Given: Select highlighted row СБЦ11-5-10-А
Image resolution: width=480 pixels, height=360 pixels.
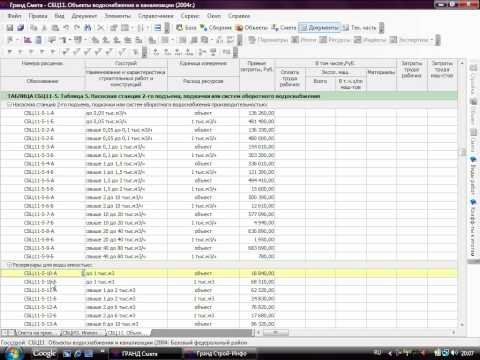Looking at the screenshot, I should point(229,273).
